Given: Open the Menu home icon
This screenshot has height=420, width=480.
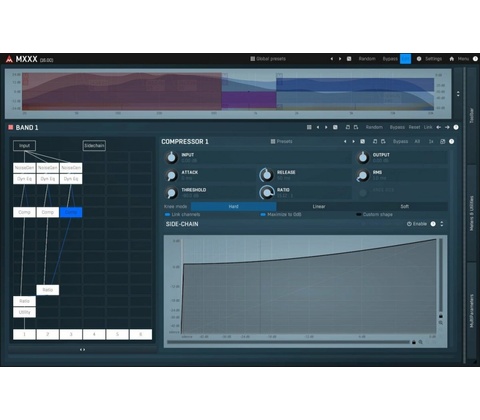Looking at the screenshot, I should click(x=452, y=59).
